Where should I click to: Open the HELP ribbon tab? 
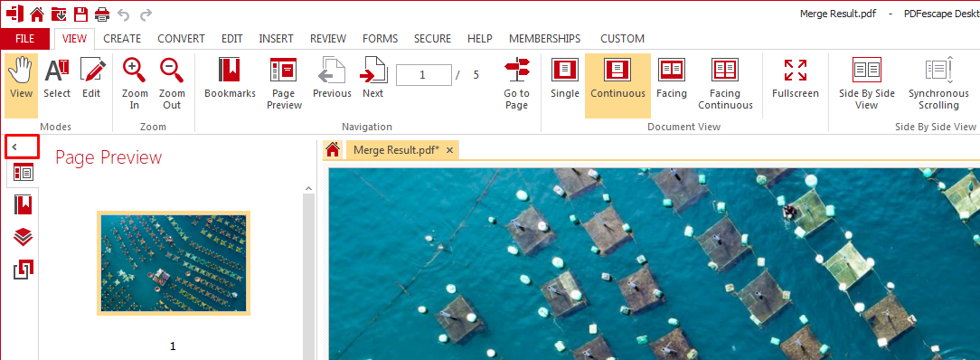tap(480, 39)
